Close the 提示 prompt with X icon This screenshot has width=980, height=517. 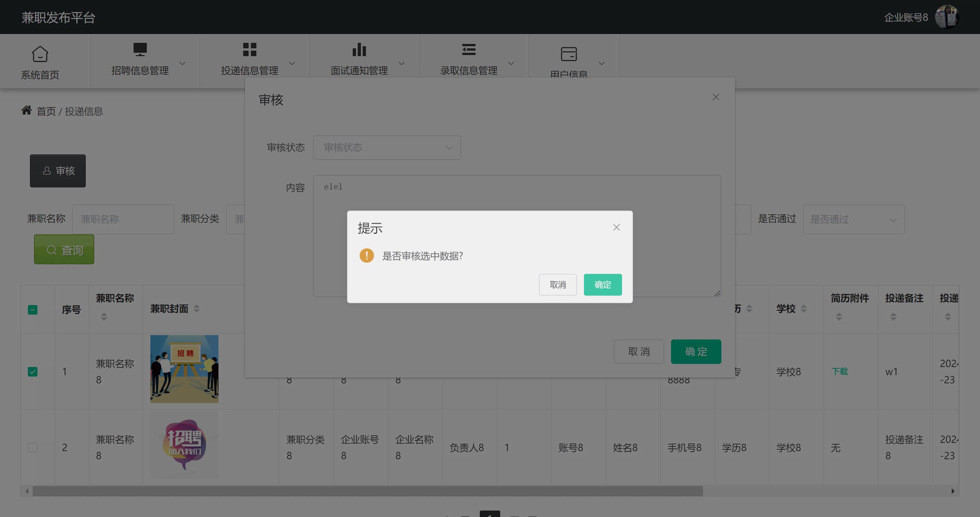616,227
